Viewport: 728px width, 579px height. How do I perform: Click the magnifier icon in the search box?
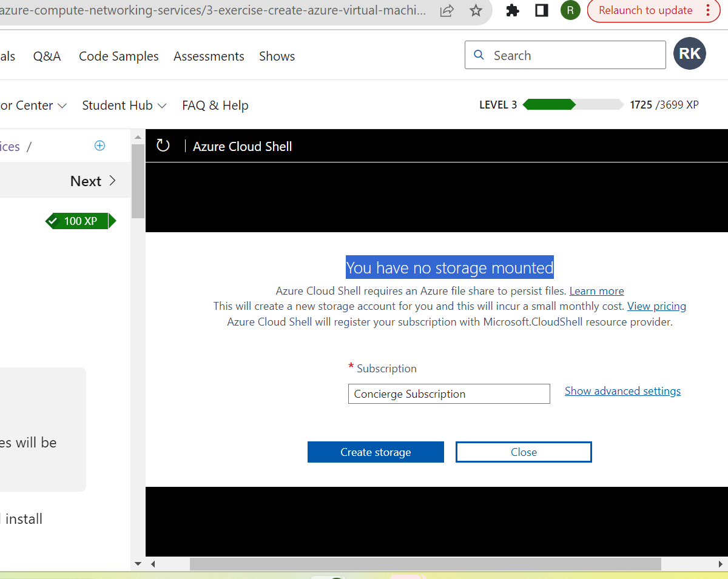coord(479,55)
